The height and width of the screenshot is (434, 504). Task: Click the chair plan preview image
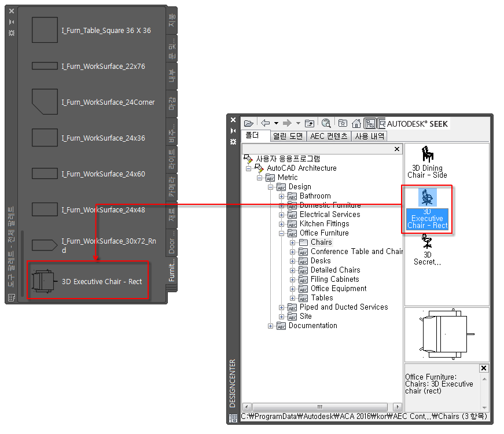coord(447,334)
